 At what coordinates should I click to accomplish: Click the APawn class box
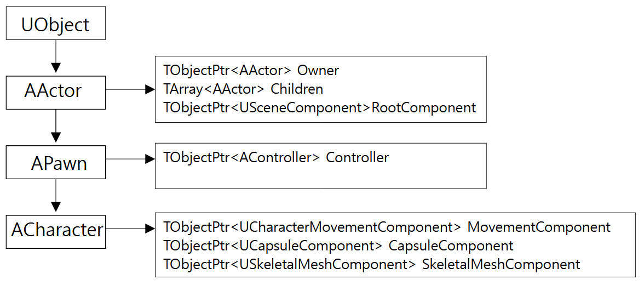pyautogui.click(x=55, y=163)
